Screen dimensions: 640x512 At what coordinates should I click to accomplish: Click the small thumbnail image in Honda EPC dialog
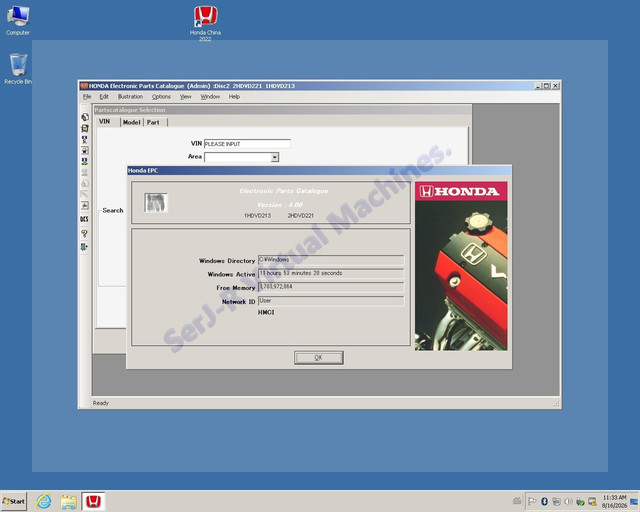coord(156,203)
